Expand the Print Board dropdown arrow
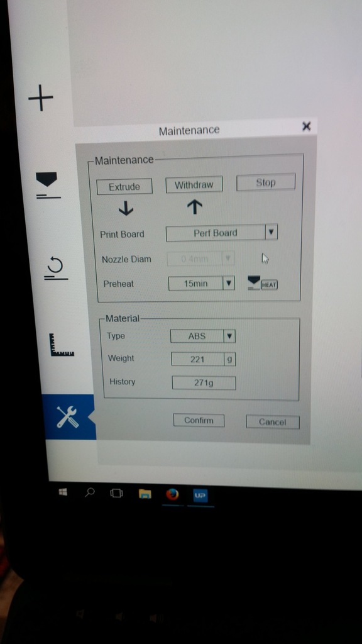This screenshot has width=362, height=644. coord(271,233)
